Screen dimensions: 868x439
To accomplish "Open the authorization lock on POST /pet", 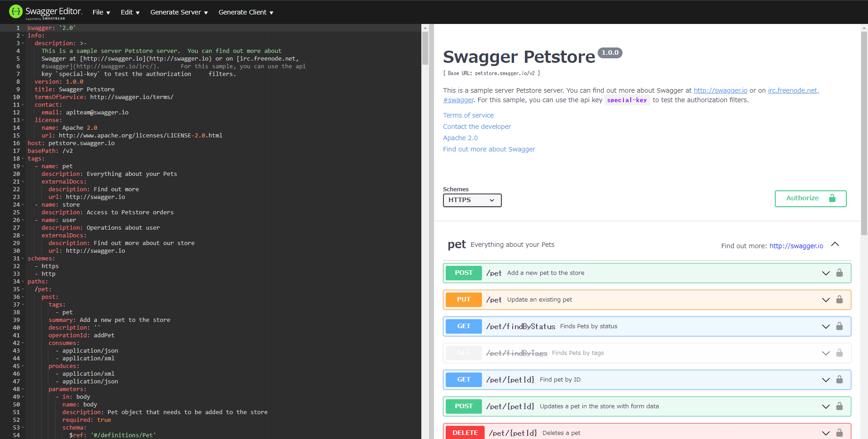I will coord(840,273).
